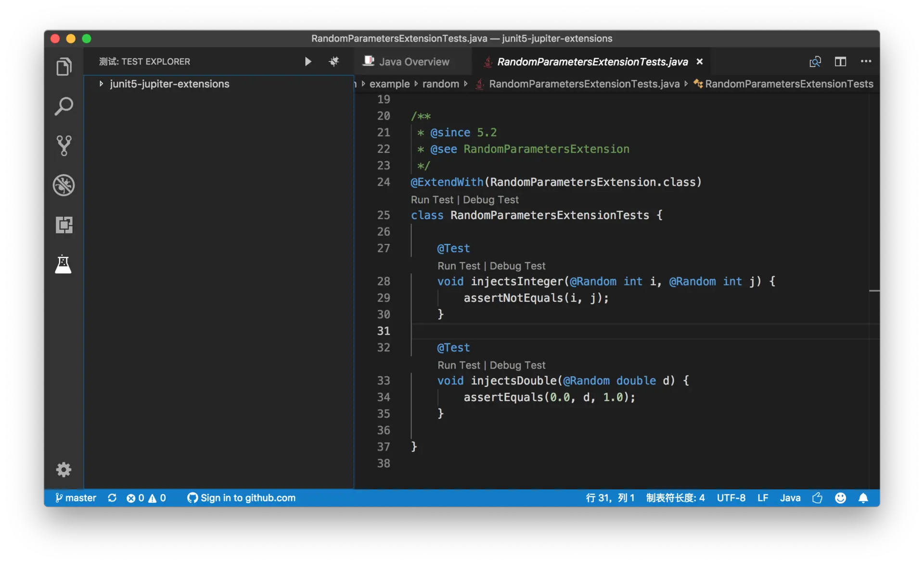Open the Source Control view
Viewport: 924px width, 565px height.
(64, 145)
